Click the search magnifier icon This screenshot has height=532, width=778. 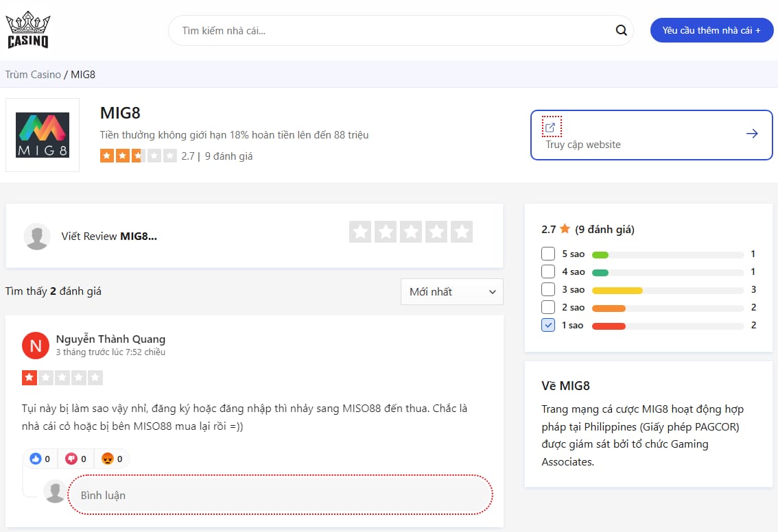[x=621, y=31]
